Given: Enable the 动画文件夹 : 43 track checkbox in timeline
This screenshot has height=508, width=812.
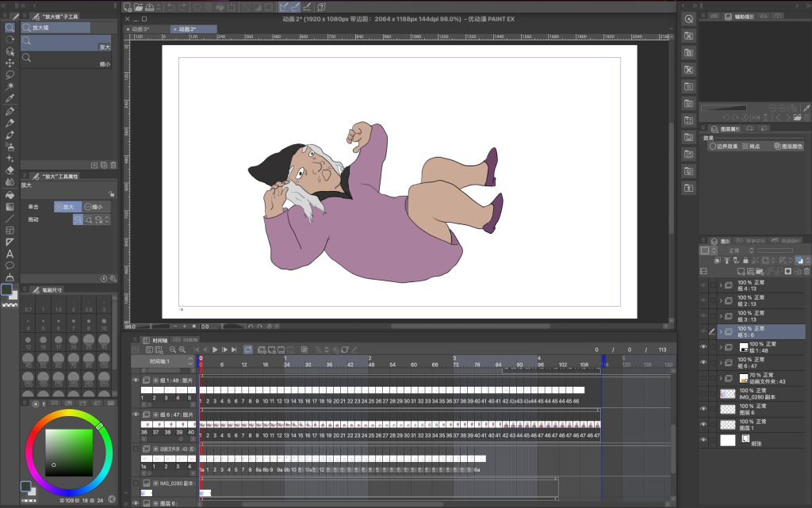Looking at the screenshot, I should 136,449.
